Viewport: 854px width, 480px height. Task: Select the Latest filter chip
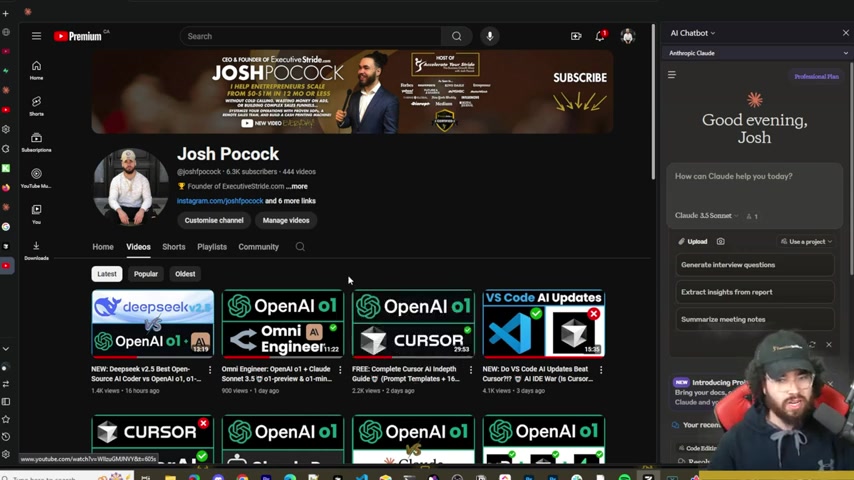[x=107, y=274]
